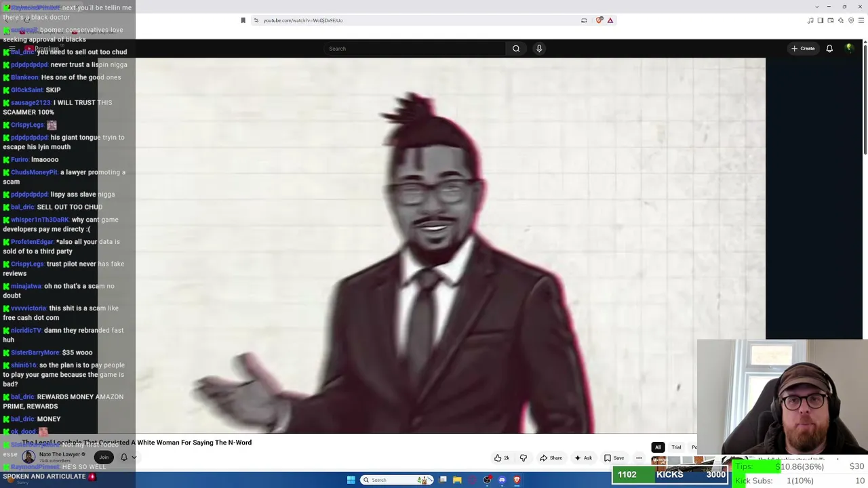The width and height of the screenshot is (868, 488).
Task: Bookmark this page in the browser
Action: [x=243, y=20]
